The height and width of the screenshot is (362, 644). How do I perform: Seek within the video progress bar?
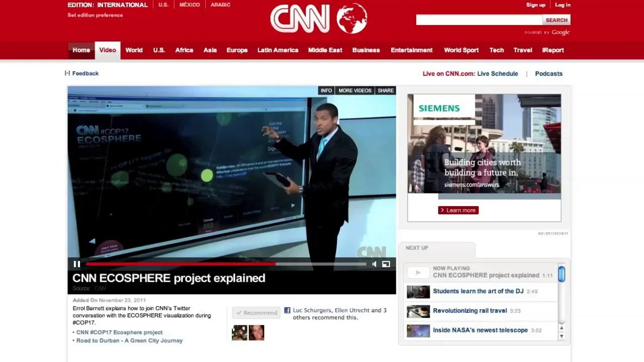[x=226, y=264]
